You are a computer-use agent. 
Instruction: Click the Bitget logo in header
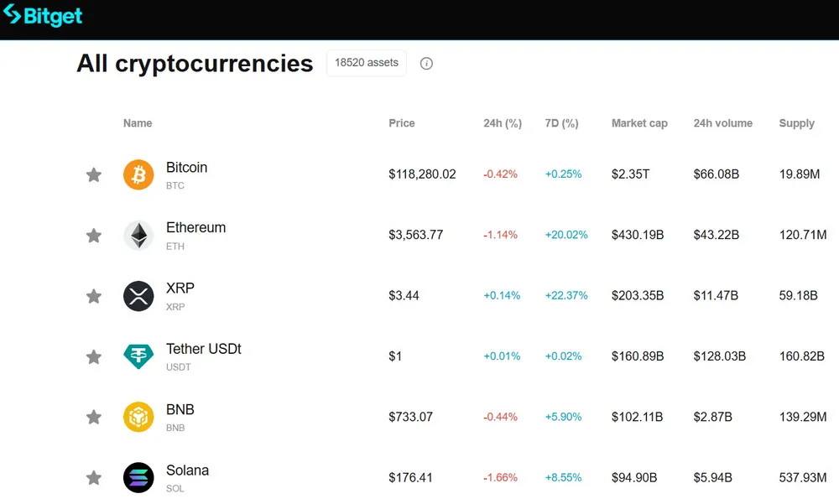43,16
